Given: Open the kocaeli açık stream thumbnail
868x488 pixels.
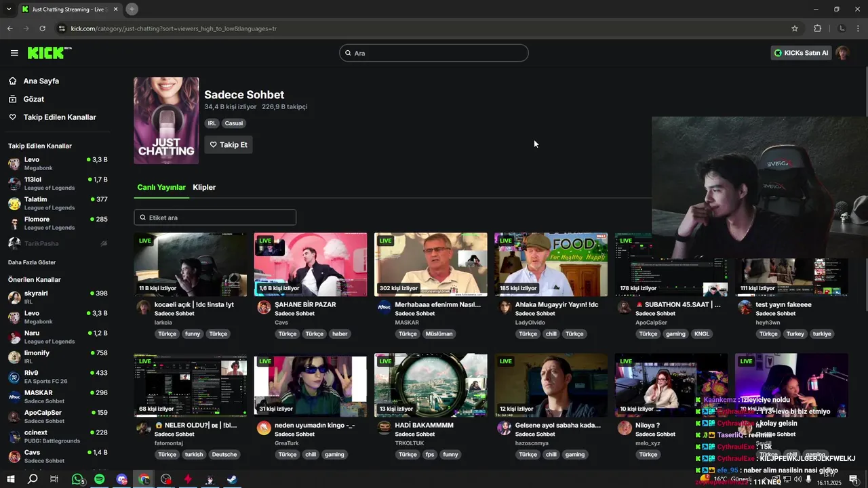Looking at the screenshot, I should pyautogui.click(x=191, y=264).
